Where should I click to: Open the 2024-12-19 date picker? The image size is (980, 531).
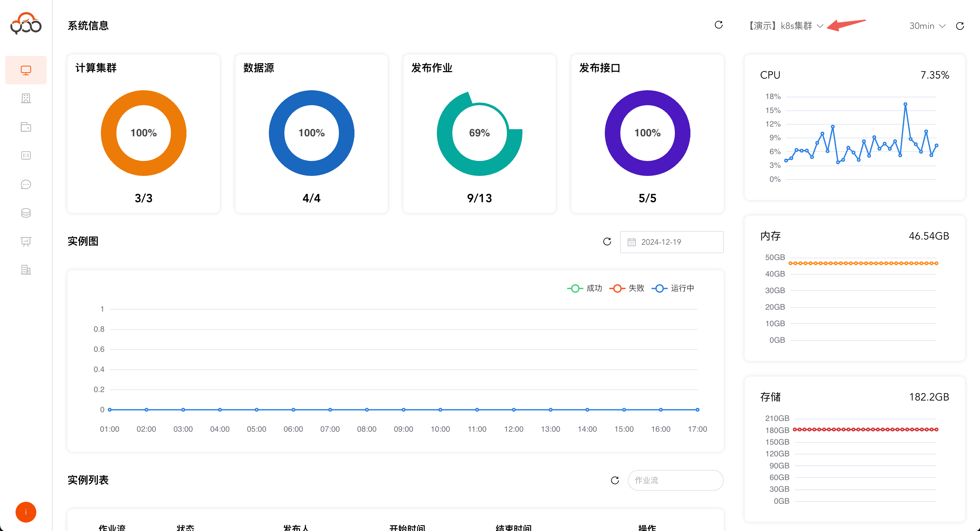tap(672, 242)
